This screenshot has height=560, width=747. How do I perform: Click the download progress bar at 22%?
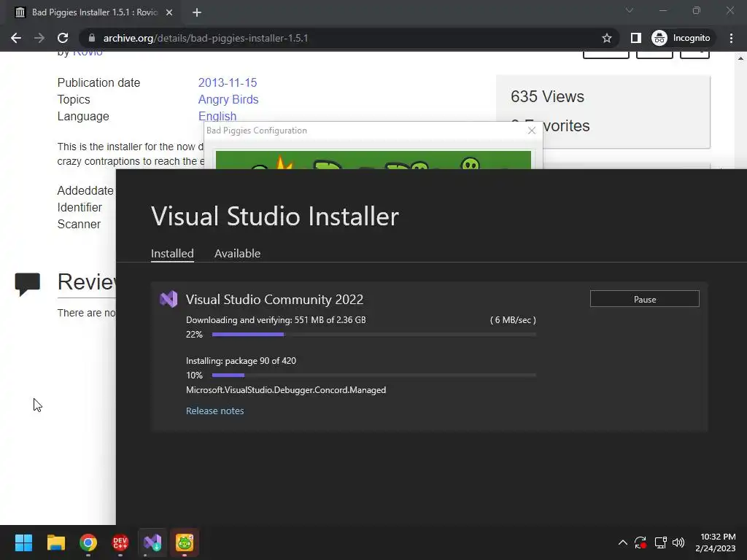coord(374,335)
